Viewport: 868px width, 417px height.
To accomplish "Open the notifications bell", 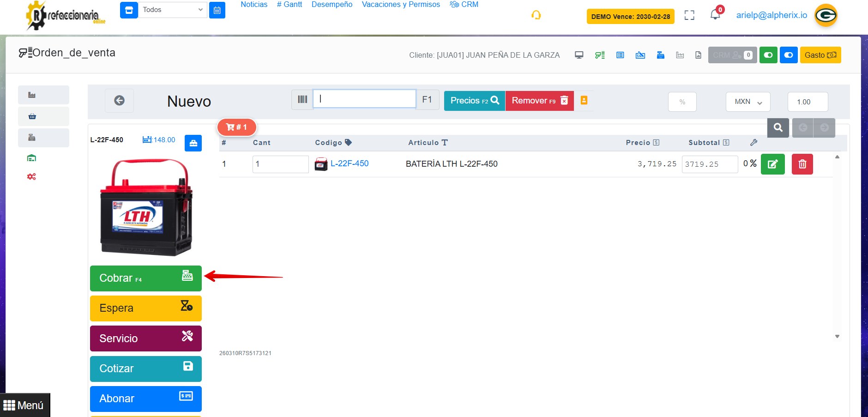I will click(715, 15).
